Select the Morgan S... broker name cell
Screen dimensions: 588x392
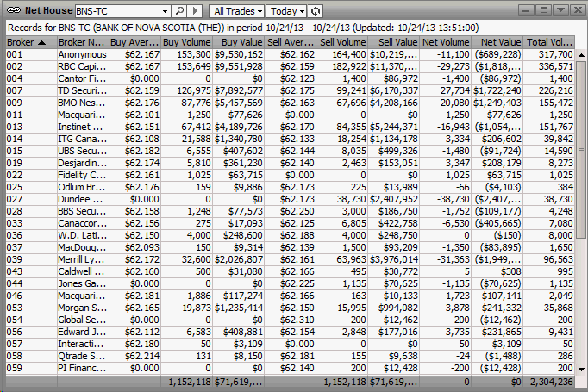(82, 308)
